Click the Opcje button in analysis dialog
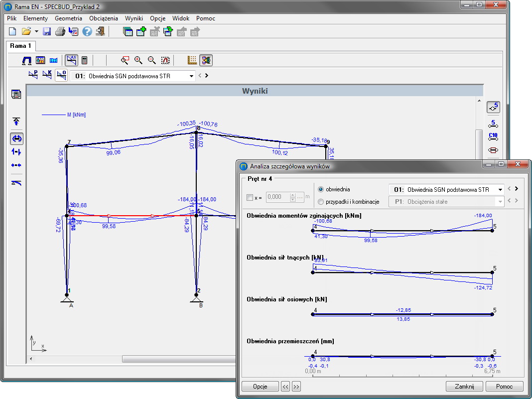The image size is (532, 399). coord(259,387)
